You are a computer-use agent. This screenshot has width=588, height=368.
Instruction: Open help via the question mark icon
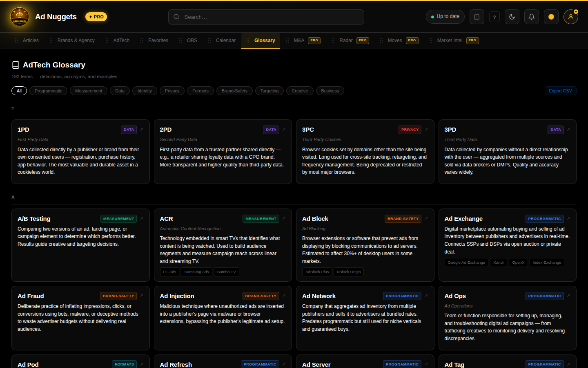(x=494, y=17)
